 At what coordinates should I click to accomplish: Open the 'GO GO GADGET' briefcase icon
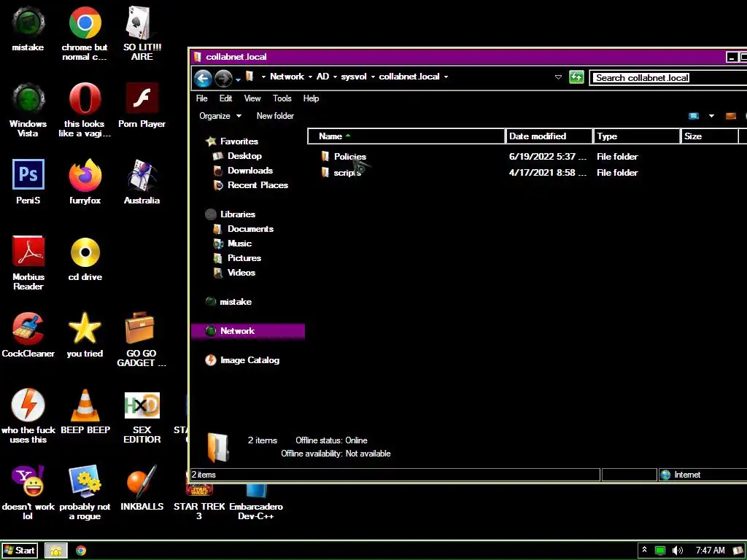(x=142, y=340)
